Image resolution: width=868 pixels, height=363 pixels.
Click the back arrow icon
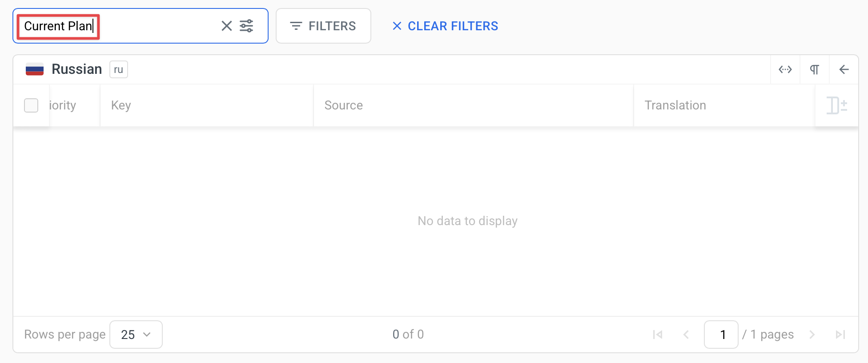pos(844,69)
